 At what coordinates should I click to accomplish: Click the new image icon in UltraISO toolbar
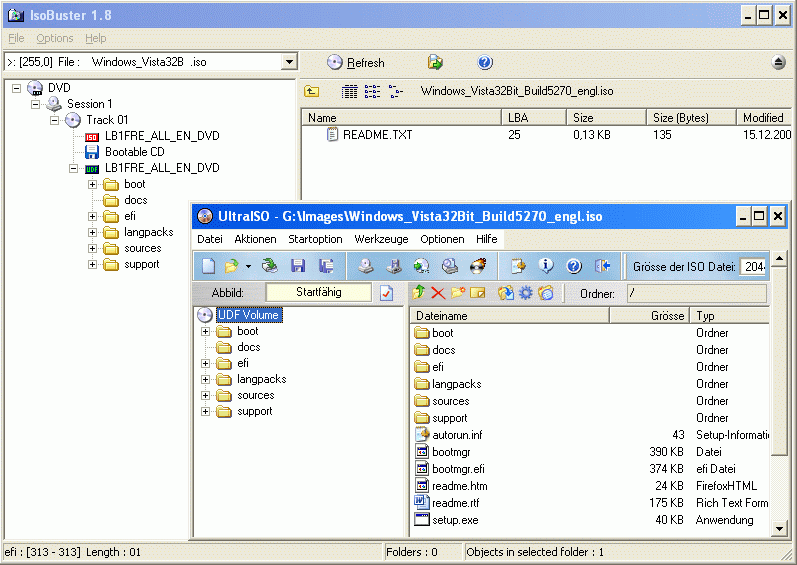[x=208, y=266]
